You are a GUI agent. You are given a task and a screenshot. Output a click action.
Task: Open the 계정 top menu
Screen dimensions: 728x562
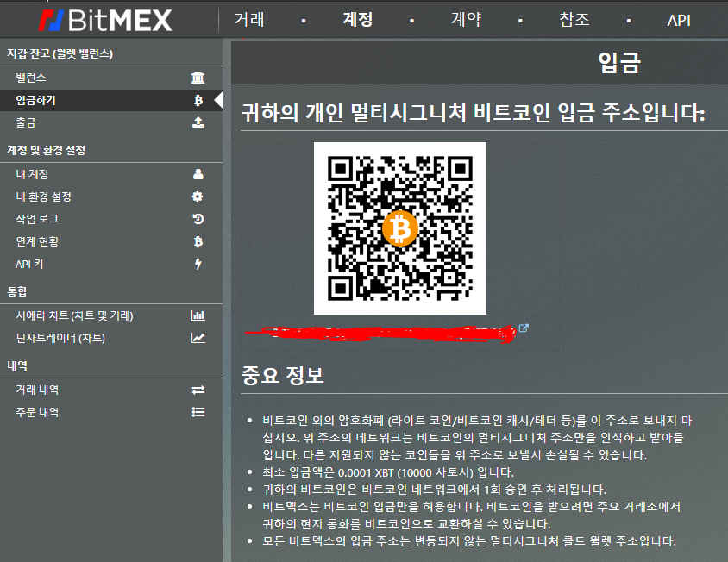pos(357,20)
